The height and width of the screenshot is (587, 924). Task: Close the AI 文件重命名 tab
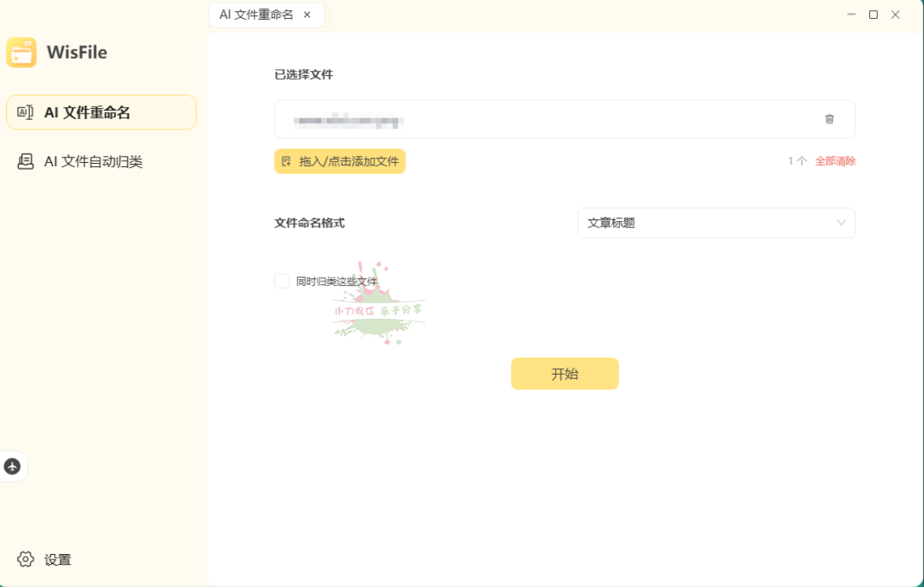[x=307, y=15]
